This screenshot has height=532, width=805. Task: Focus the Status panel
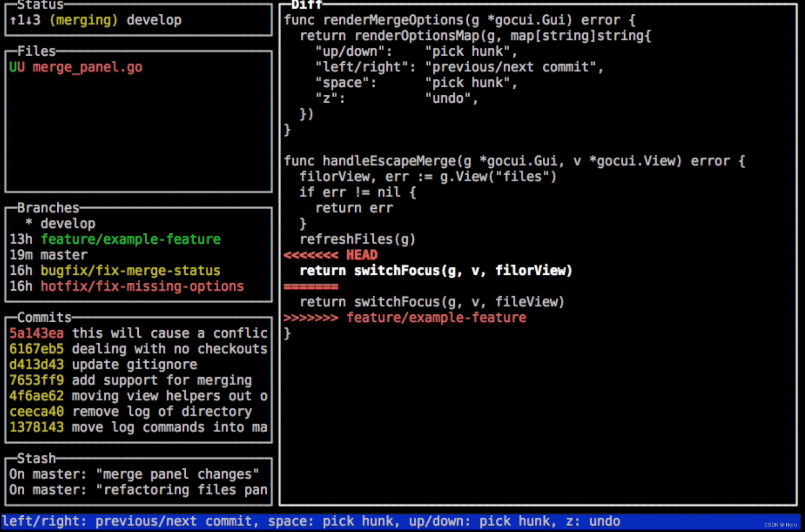click(x=40, y=5)
